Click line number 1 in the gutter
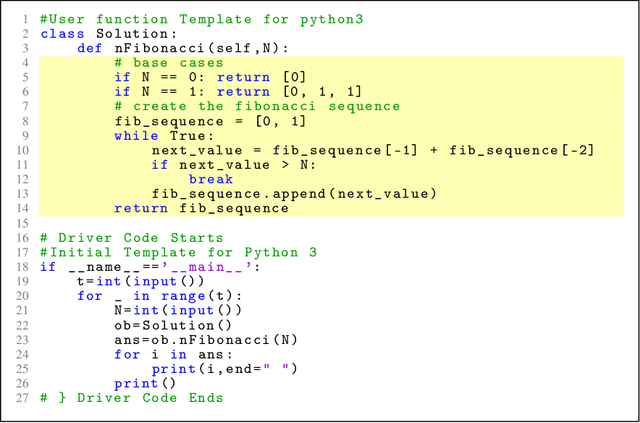The height and width of the screenshot is (423, 640). tap(24, 19)
